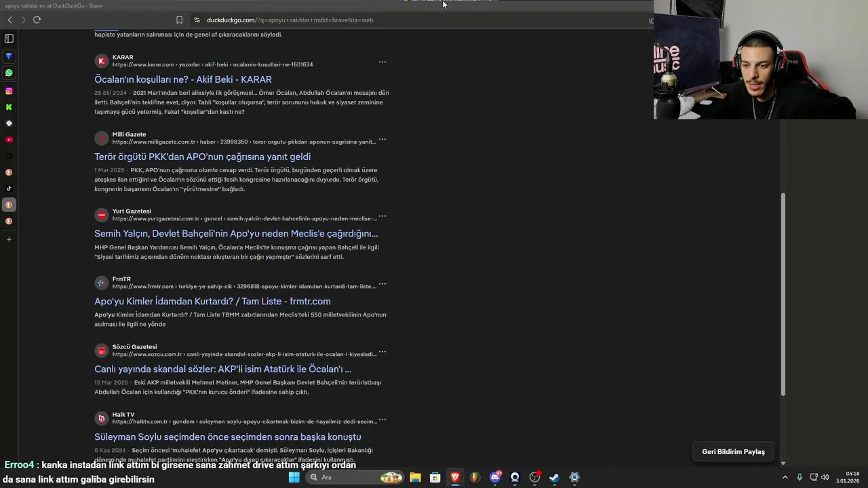868x488 pixels.
Task: Click the microphone tray icon
Action: tap(800, 477)
